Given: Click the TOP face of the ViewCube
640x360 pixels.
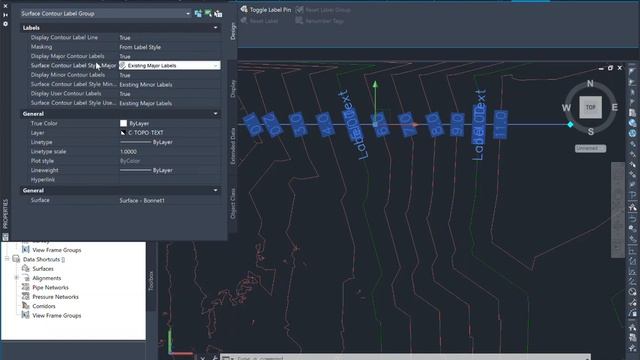Looking at the screenshot, I should pyautogui.click(x=590, y=107).
